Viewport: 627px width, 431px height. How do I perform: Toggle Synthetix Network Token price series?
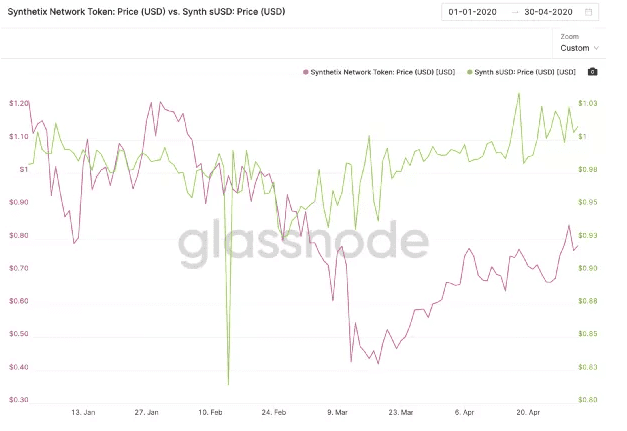point(383,72)
